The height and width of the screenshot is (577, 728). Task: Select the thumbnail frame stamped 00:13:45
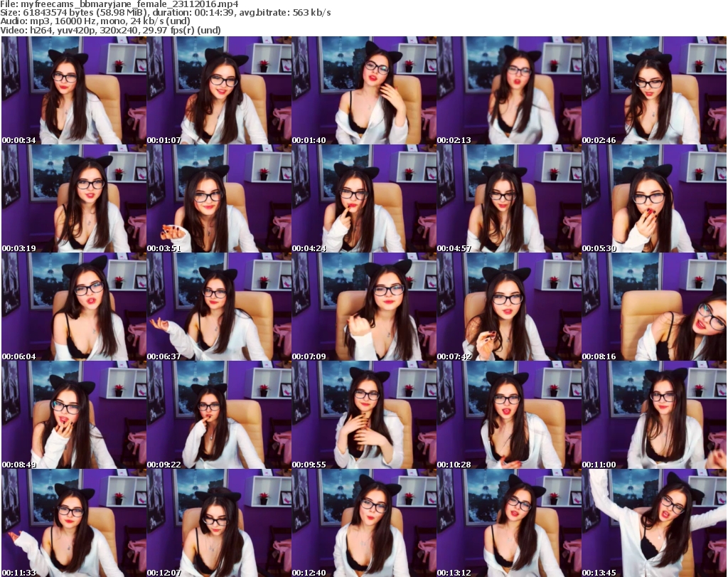click(x=654, y=523)
